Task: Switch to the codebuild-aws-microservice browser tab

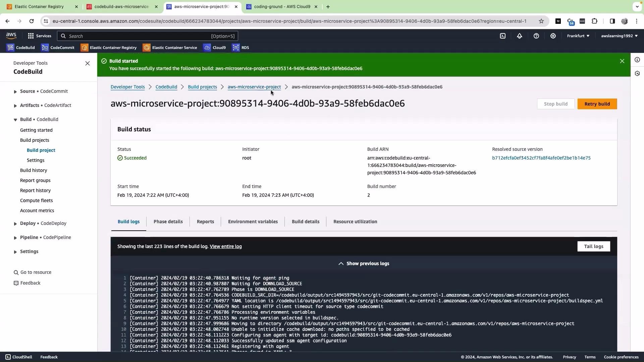Action: tap(121, 7)
